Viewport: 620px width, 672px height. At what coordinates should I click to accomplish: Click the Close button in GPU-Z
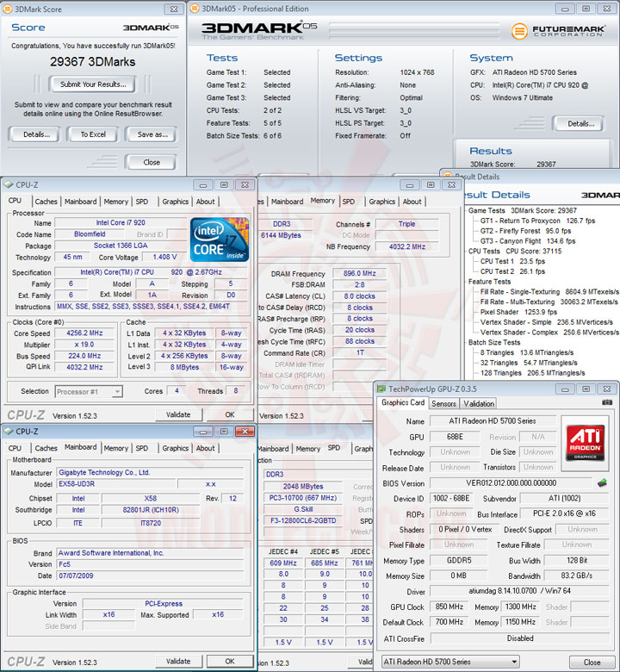click(x=592, y=663)
